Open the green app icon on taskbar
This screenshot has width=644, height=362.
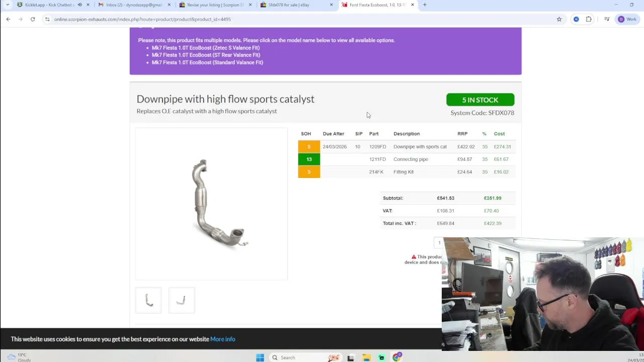pyautogui.click(x=381, y=357)
